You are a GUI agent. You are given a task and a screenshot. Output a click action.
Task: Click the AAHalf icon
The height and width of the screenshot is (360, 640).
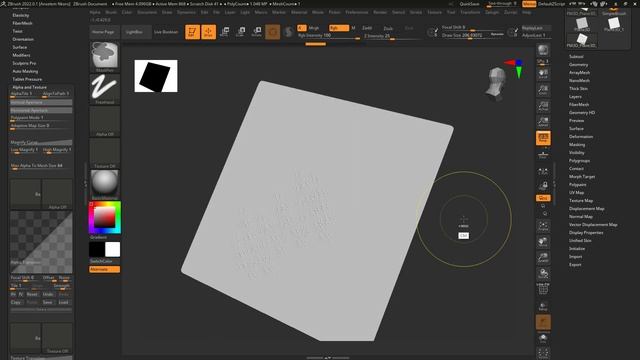point(543,122)
